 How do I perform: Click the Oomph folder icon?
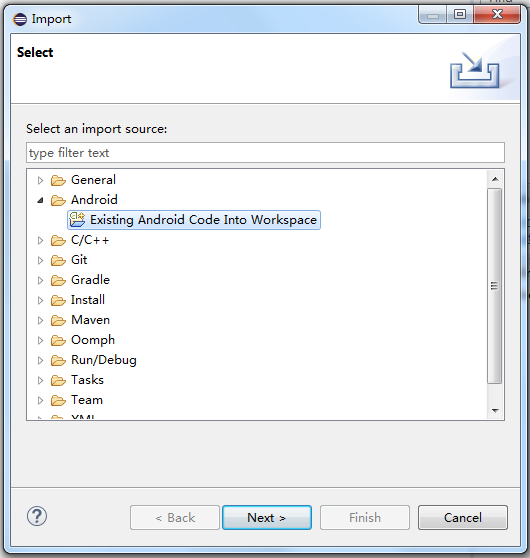[58, 341]
